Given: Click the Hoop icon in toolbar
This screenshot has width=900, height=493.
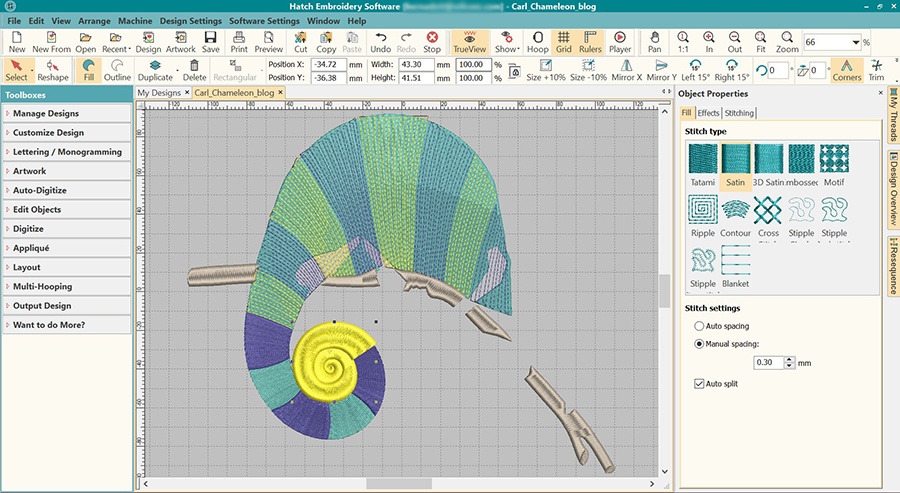Looking at the screenshot, I should click(538, 41).
